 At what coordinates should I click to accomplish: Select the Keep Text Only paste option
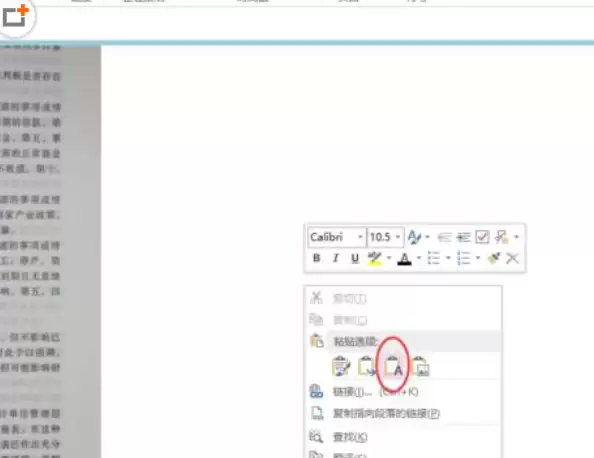pos(393,366)
